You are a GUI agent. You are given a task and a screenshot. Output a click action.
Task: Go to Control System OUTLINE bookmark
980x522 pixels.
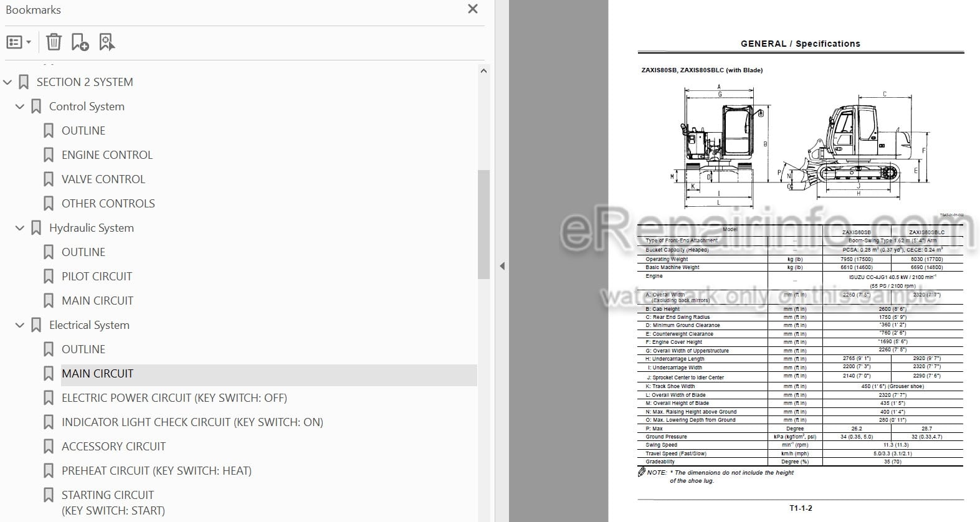tap(83, 131)
